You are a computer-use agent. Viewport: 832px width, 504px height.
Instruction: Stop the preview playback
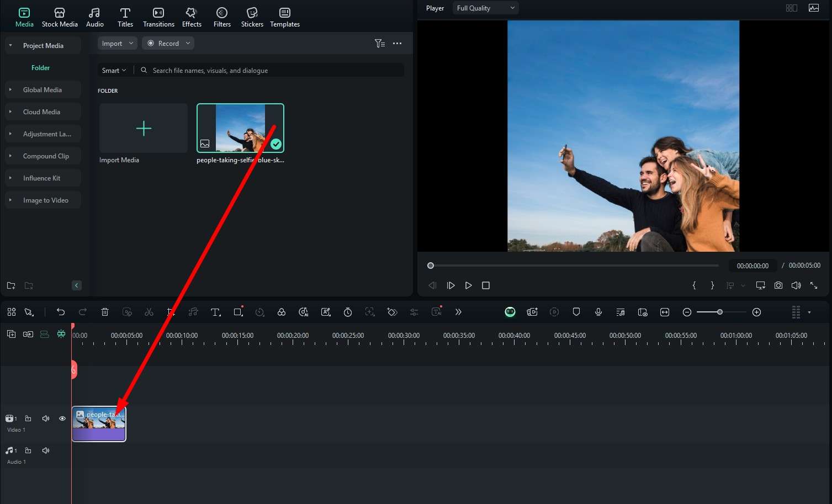coord(486,285)
